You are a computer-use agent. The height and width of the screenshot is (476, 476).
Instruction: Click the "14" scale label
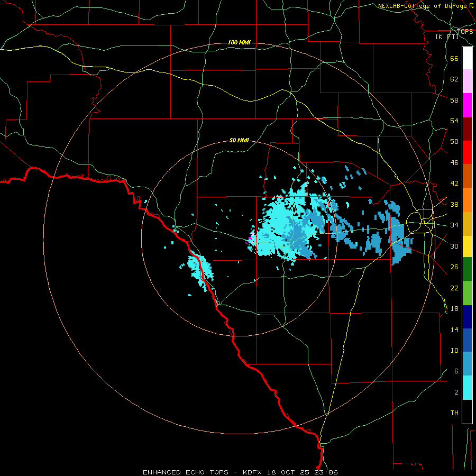(454, 329)
